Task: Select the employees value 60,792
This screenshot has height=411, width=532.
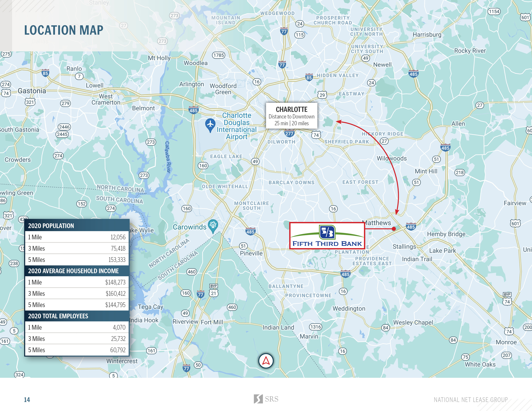Action: (x=118, y=350)
